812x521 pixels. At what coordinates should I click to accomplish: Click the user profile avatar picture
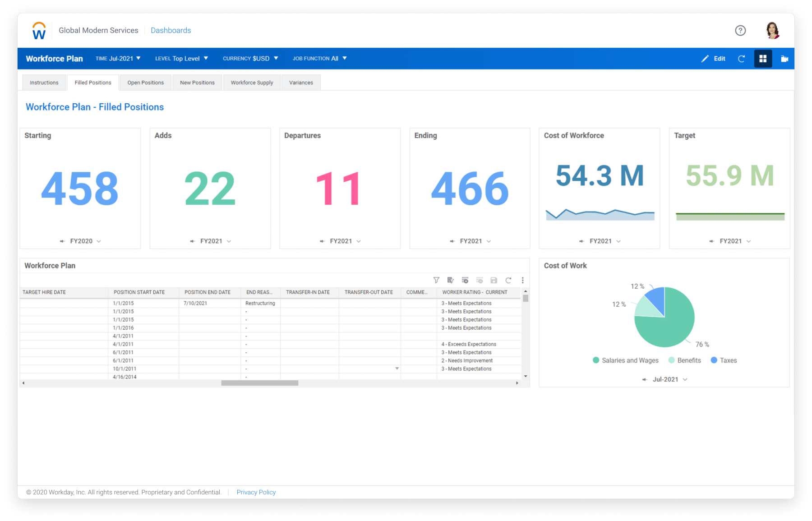(x=773, y=30)
